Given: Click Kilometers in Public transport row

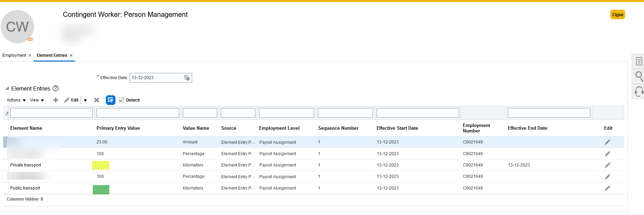Looking at the screenshot, I should point(193,188).
